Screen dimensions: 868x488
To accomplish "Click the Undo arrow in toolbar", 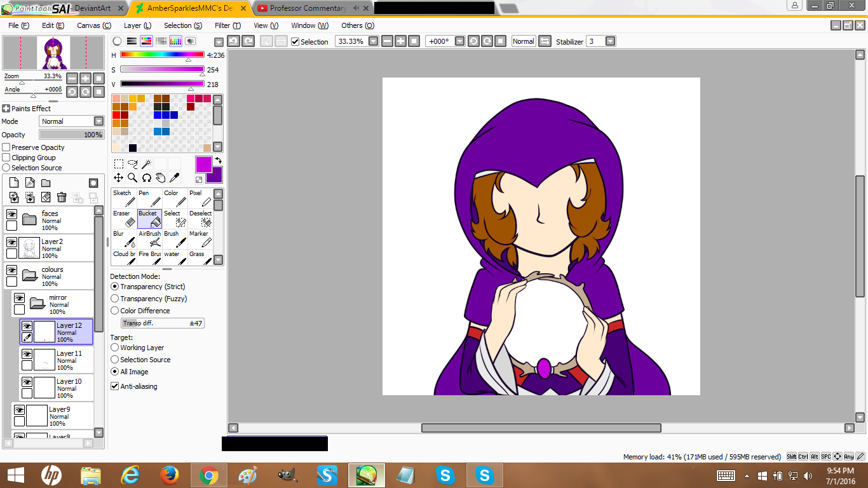I will pos(233,41).
